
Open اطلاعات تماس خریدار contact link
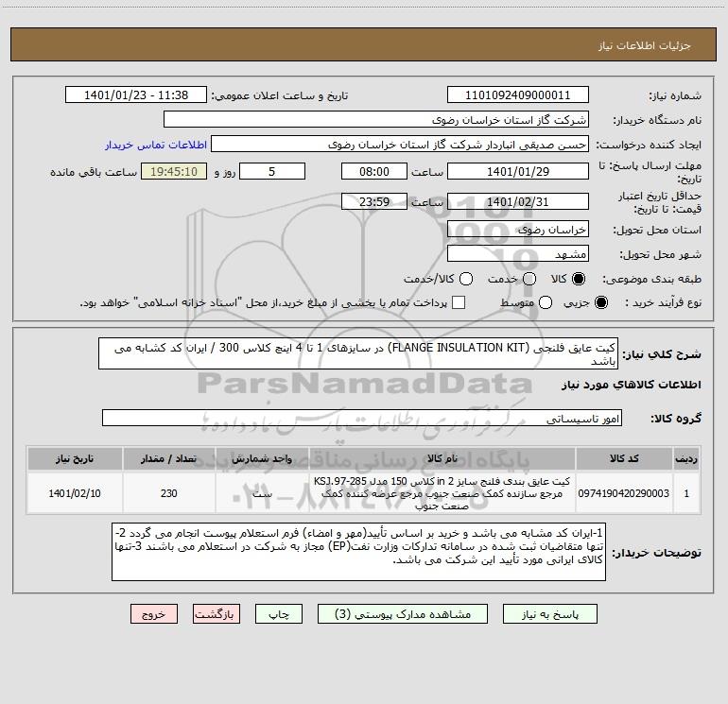[x=156, y=145]
